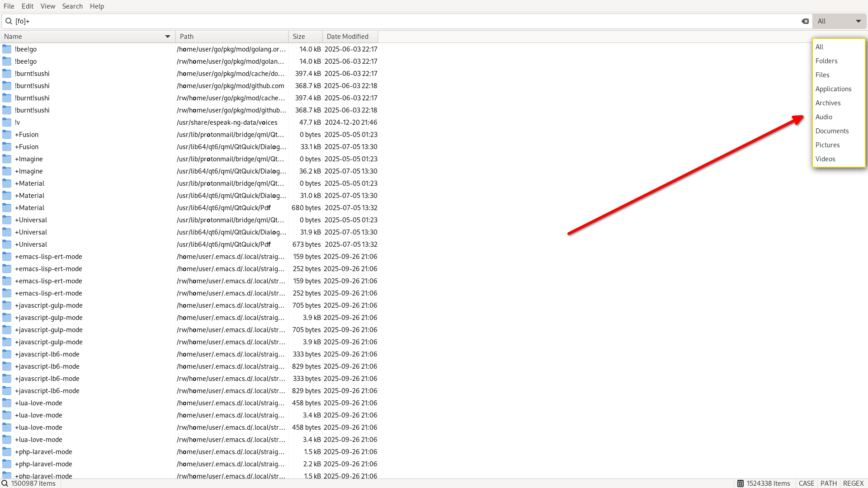Toggle PATH matching in the status bar
This screenshot has height=488, width=868.
click(829, 483)
